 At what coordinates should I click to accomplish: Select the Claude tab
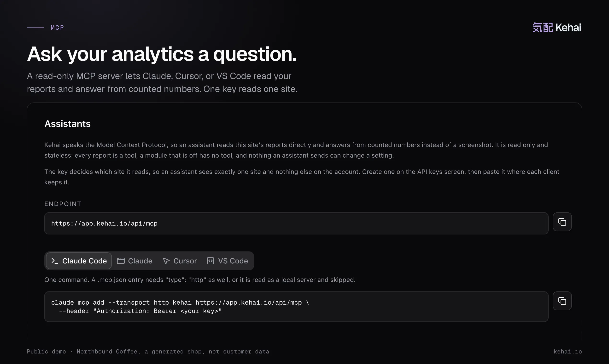coord(135,261)
